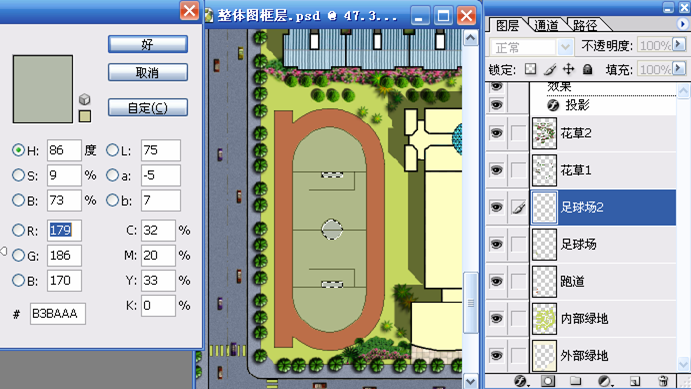Click the delete layer trash icon
Image resolution: width=691 pixels, height=389 pixels.
coord(662,381)
